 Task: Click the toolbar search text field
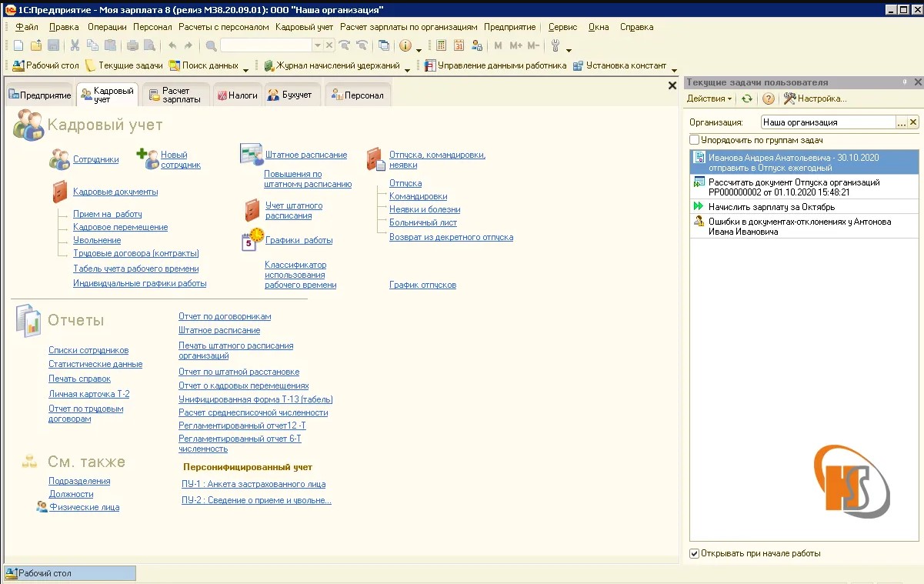267,45
